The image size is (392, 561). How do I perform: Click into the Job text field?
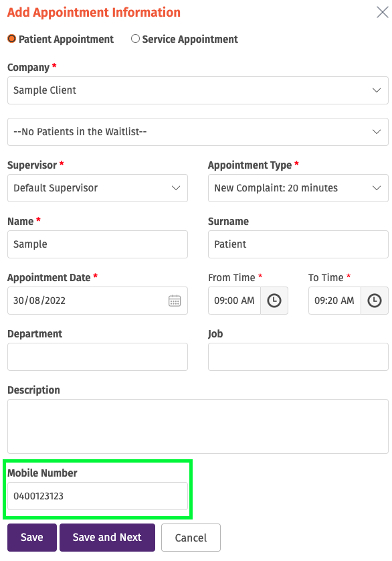tap(298, 357)
